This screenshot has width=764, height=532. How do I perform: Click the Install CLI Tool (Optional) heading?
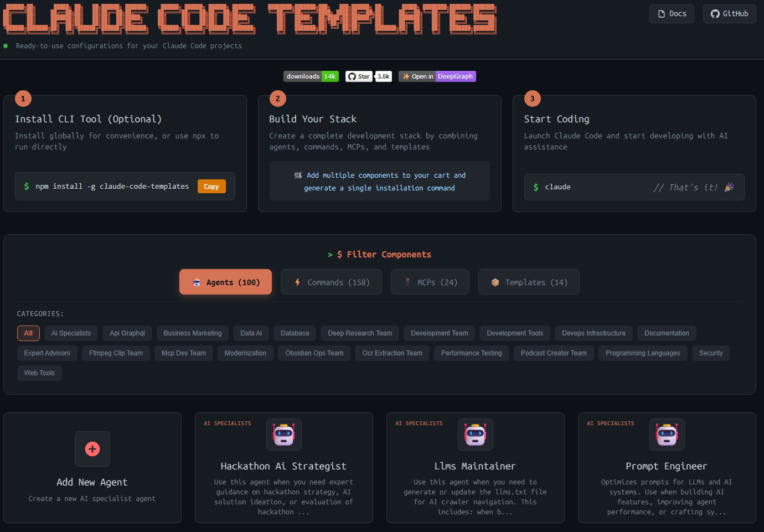pos(89,119)
